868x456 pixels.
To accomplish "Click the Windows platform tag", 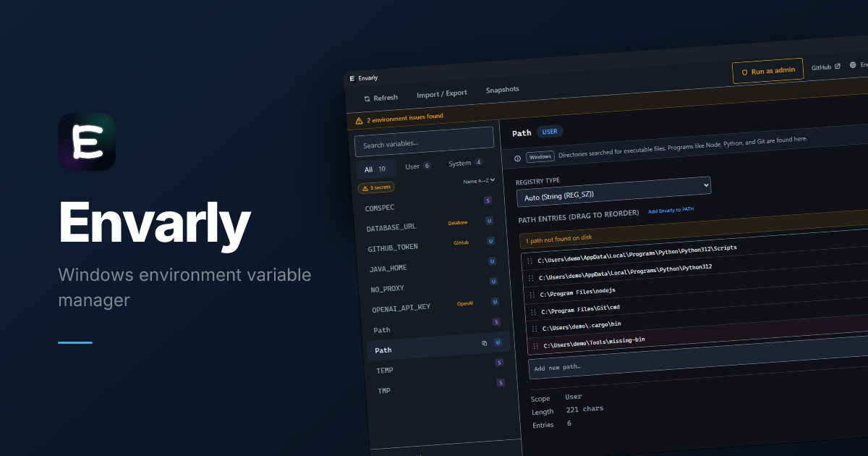I will point(540,156).
